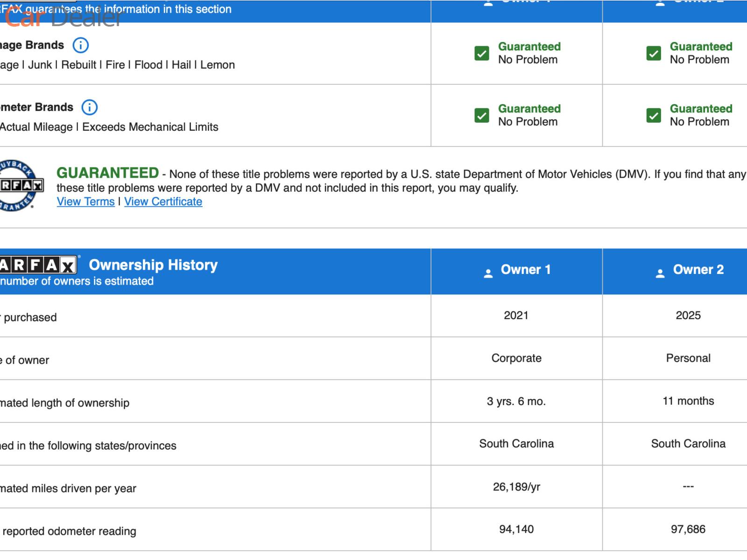This screenshot has height=560, width=747.
Task: Click the Corporate owner type cell
Action: (516, 358)
